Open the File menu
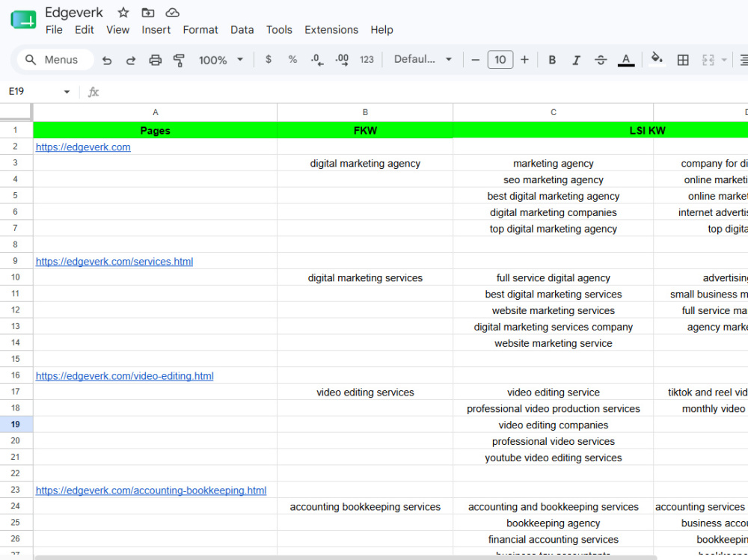This screenshot has width=748, height=560. [54, 30]
